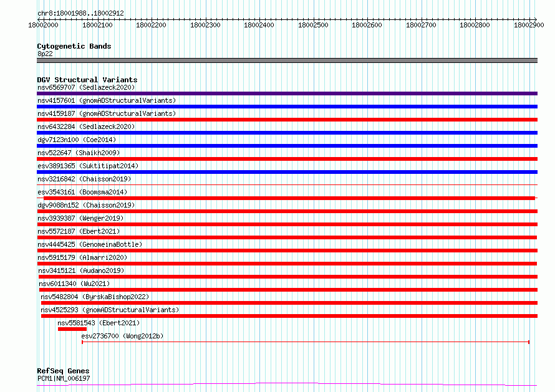Select the nsv522647 (Shaikh2009) label
This screenshot has height=392, width=555.
tap(79, 153)
